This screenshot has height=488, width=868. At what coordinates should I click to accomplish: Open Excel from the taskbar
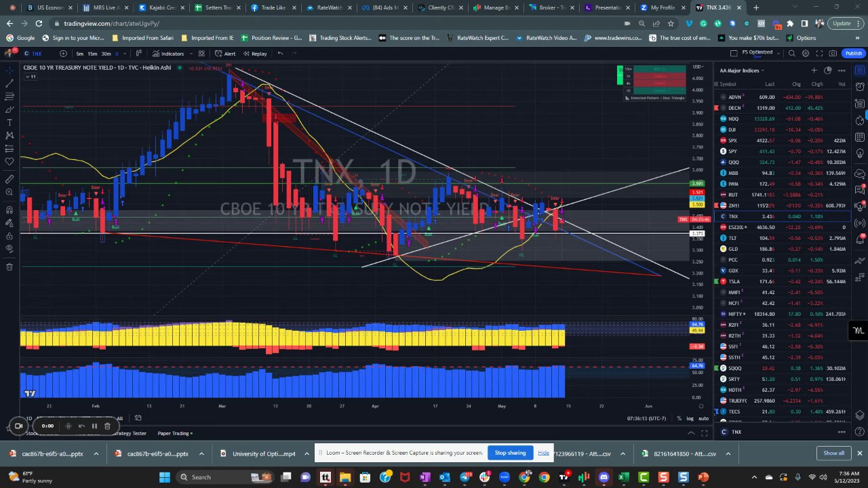(x=624, y=477)
